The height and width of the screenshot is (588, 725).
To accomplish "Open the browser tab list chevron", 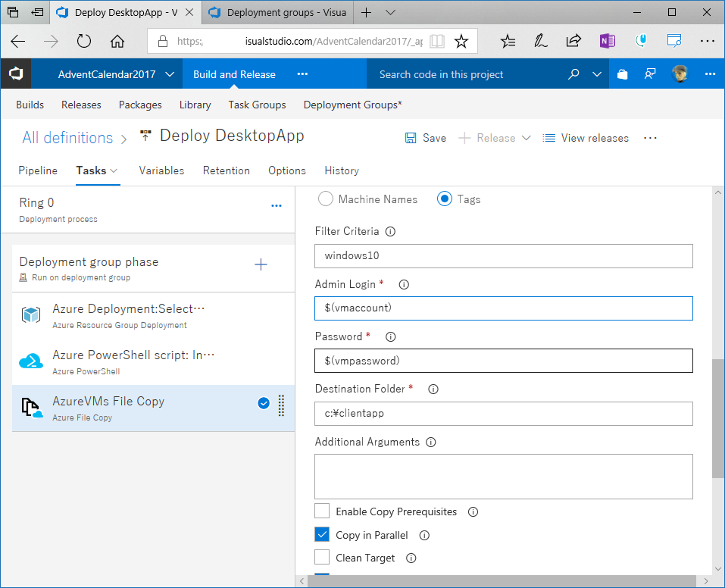I will coord(390,12).
